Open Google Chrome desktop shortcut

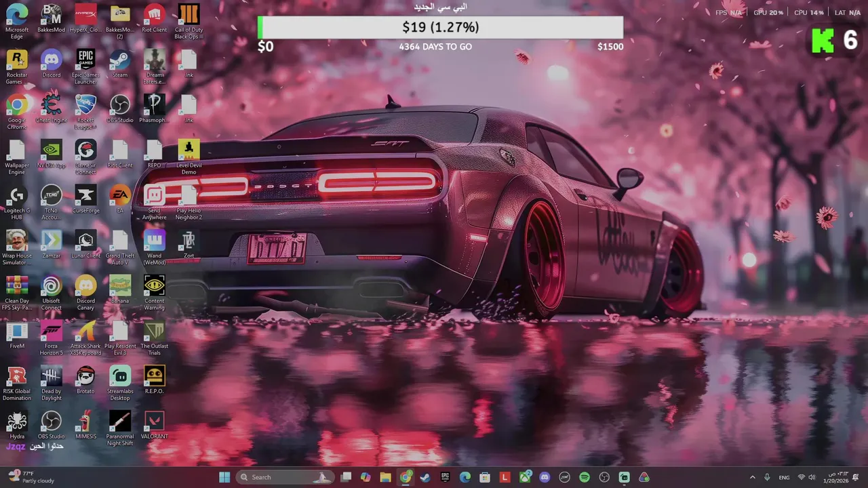tap(17, 112)
